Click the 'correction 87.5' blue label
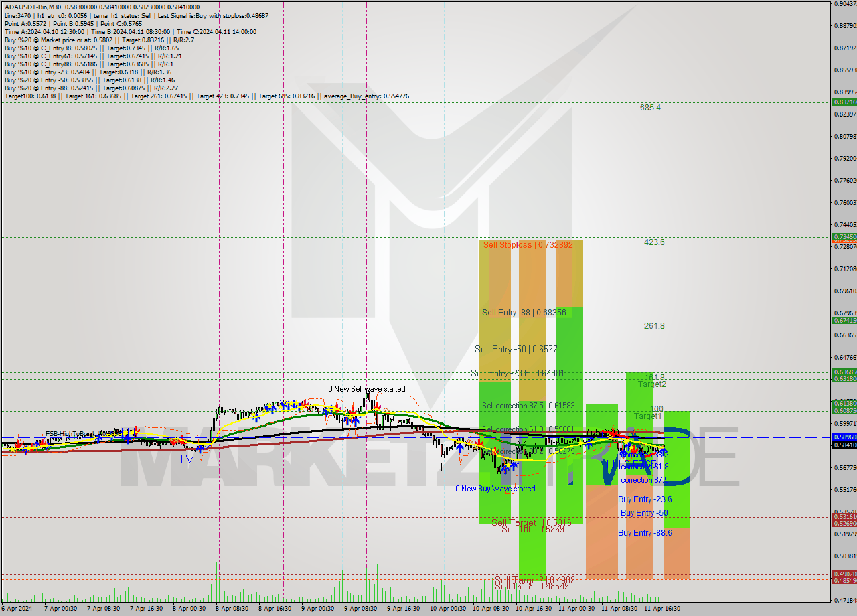Screen dimensions: 857x616 pos(644,480)
